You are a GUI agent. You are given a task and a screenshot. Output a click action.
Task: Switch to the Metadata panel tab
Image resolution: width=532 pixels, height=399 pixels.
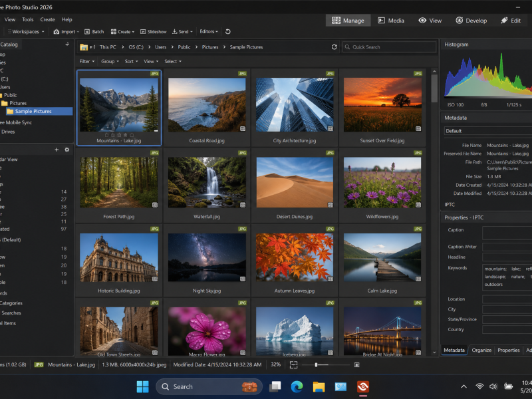tap(454, 350)
